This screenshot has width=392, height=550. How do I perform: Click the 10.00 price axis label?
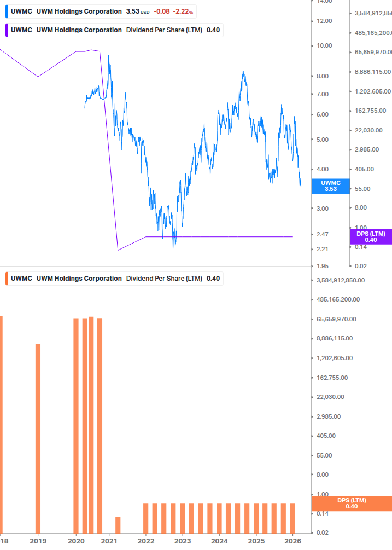(324, 45)
